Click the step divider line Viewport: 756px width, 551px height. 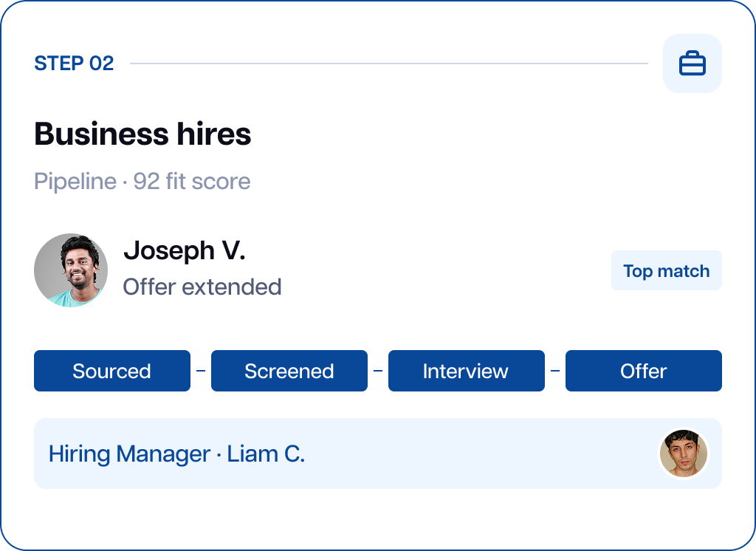coord(388,64)
